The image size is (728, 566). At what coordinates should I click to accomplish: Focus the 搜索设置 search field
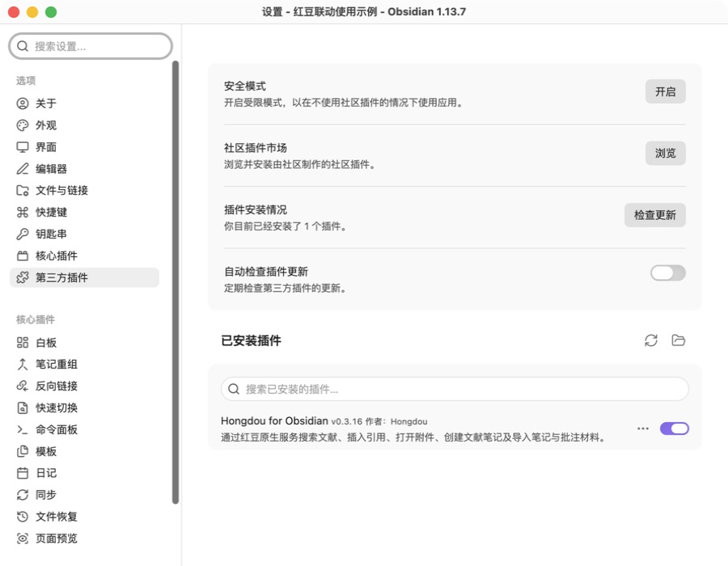point(91,46)
